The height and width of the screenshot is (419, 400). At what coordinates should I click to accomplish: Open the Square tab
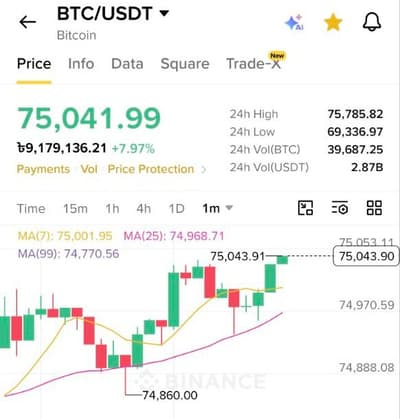185,64
